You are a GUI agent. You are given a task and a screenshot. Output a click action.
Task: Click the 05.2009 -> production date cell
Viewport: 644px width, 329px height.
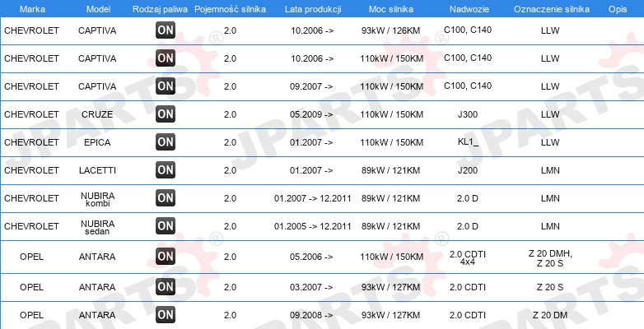pyautogui.click(x=312, y=114)
